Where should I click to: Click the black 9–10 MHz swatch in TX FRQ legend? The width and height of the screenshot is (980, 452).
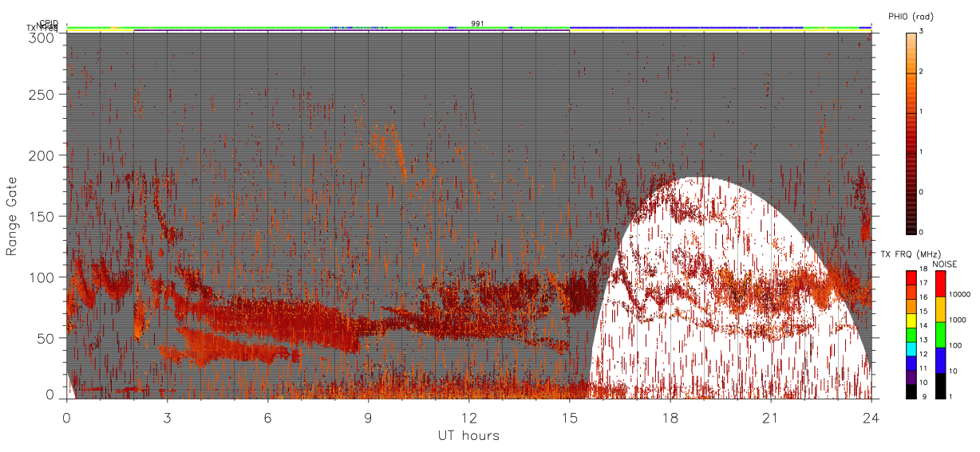[x=911, y=391]
